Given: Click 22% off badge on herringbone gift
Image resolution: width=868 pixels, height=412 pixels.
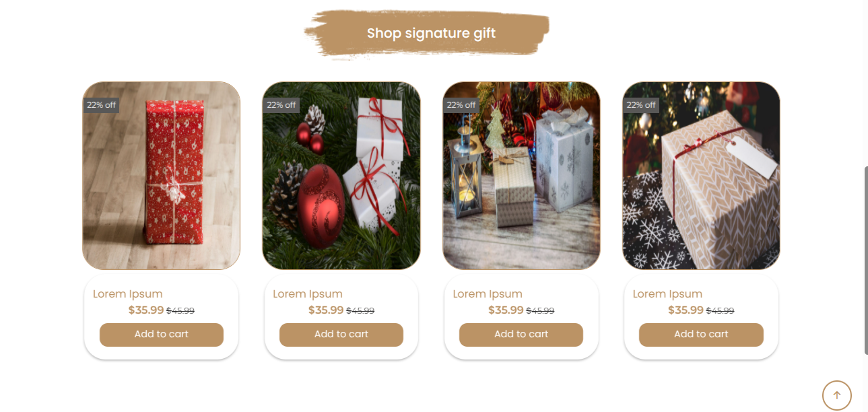Looking at the screenshot, I should (641, 105).
